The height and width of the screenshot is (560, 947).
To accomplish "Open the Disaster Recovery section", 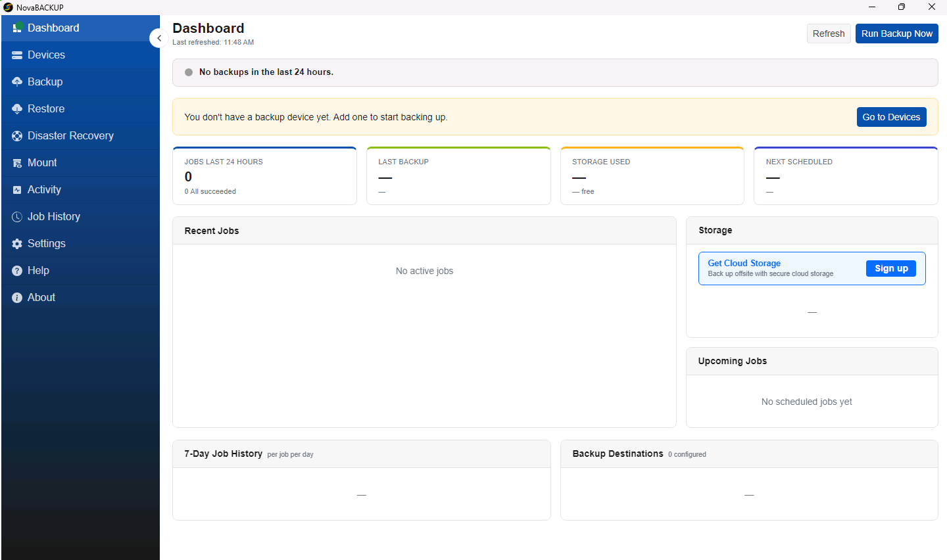I will (x=80, y=136).
